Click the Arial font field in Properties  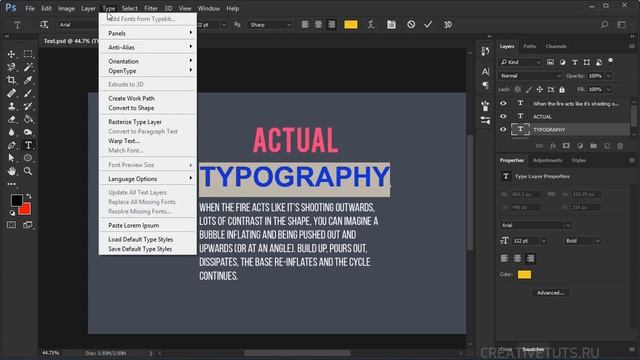click(535, 225)
